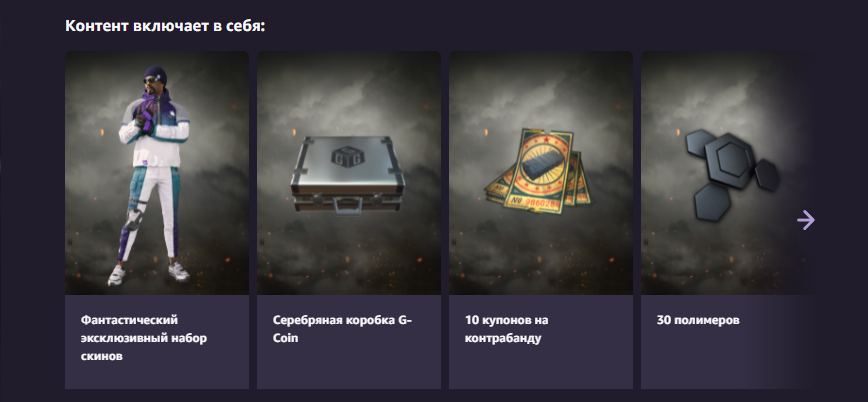Open the silver G-Coin case image
The width and height of the screenshot is (868, 402).
[349, 173]
